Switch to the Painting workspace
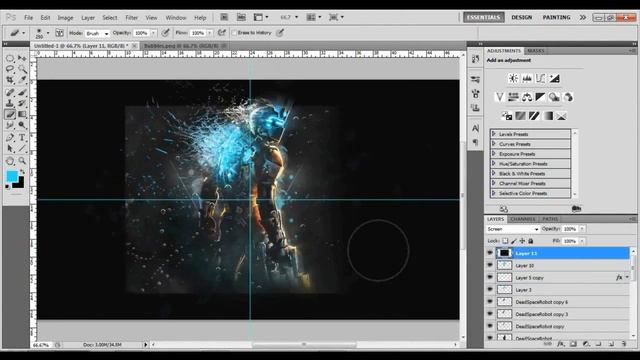 tap(556, 17)
